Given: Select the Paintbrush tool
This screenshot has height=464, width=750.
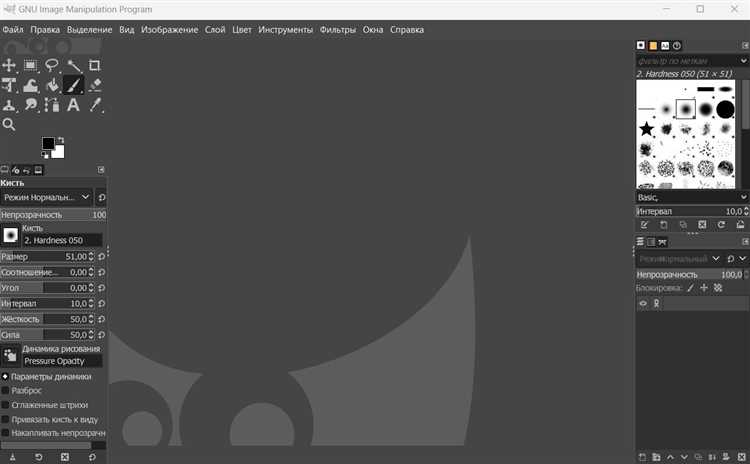Looking at the screenshot, I should tap(74, 85).
